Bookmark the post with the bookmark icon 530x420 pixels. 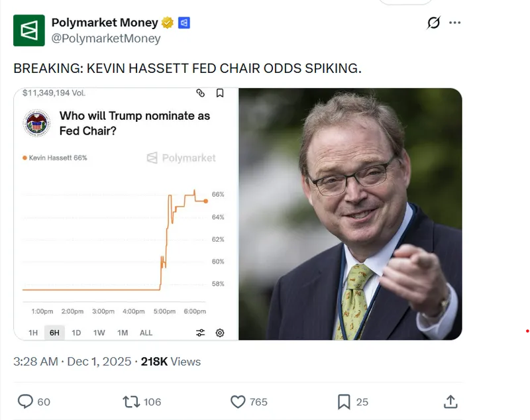point(343,401)
